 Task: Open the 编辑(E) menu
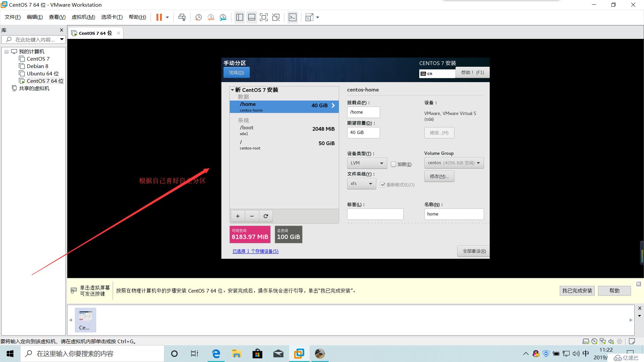[x=35, y=17]
